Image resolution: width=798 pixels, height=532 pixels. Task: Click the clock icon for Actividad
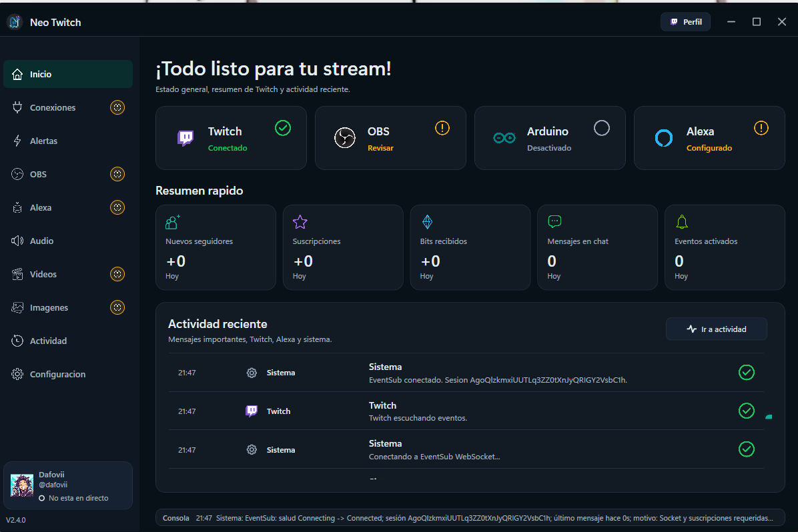pos(17,341)
